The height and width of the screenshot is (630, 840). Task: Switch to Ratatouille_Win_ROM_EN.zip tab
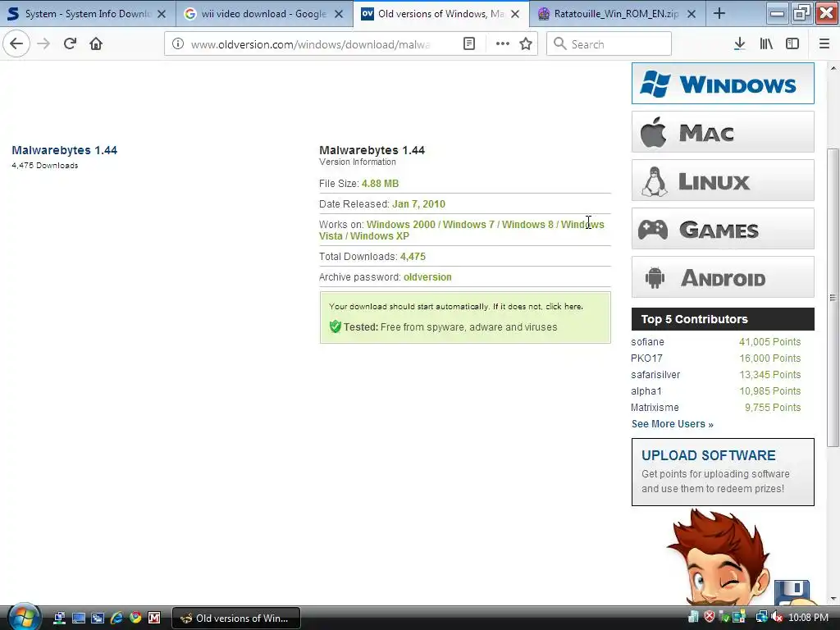coord(617,14)
